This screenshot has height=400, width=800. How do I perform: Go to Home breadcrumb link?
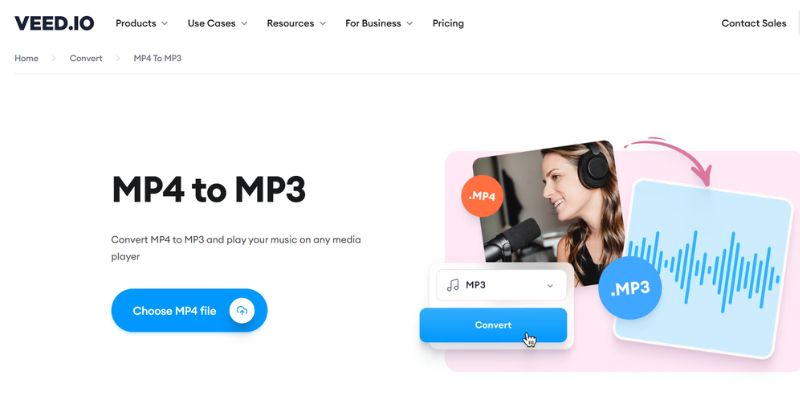tap(27, 58)
